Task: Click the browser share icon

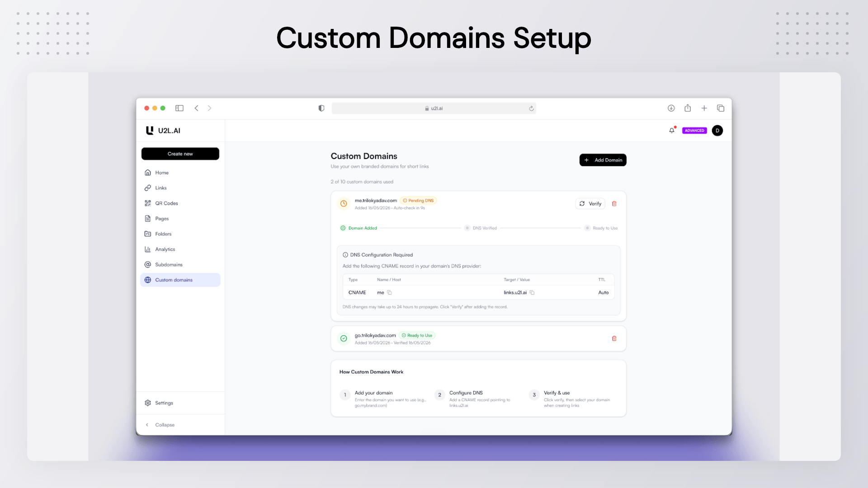Action: click(x=688, y=108)
